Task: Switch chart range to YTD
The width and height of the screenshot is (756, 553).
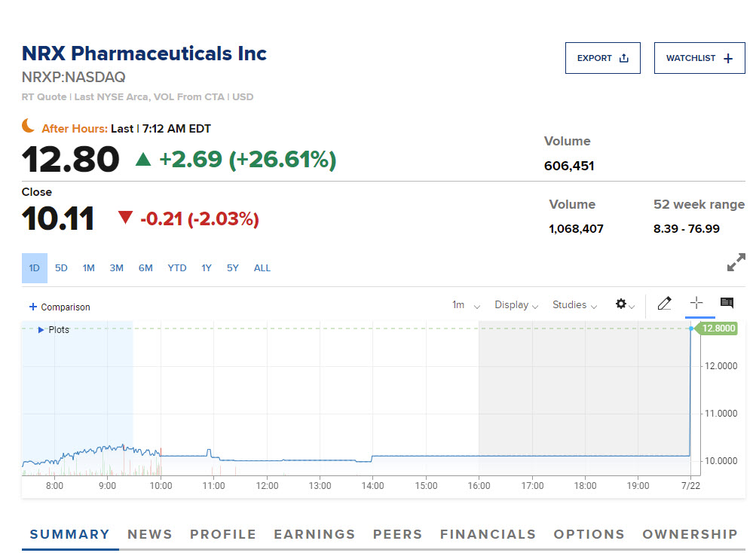Action: (177, 268)
